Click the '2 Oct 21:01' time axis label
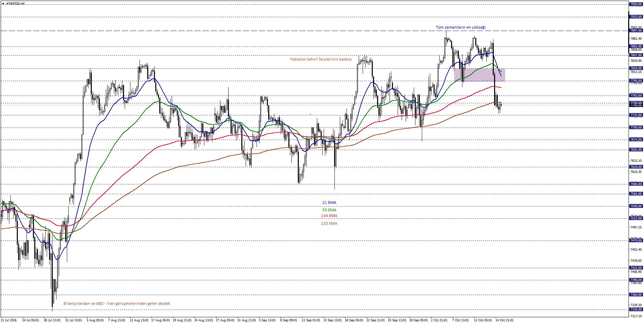The height and width of the screenshot is (324, 644). click(x=439, y=320)
